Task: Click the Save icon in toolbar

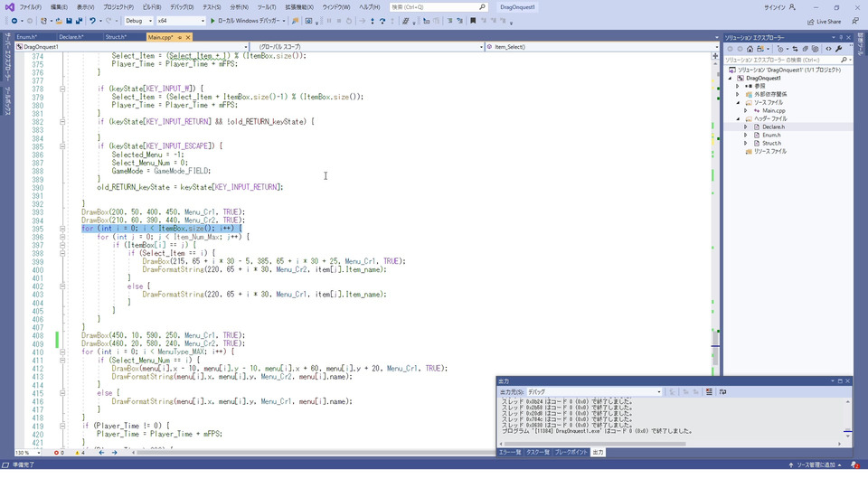Action: (x=70, y=21)
